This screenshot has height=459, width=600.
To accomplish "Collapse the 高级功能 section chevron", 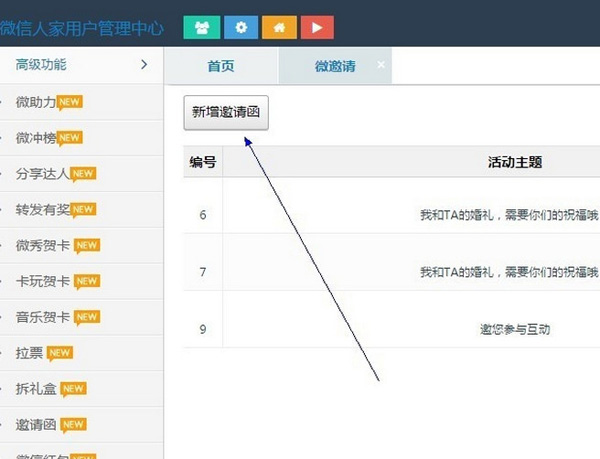I will (144, 65).
